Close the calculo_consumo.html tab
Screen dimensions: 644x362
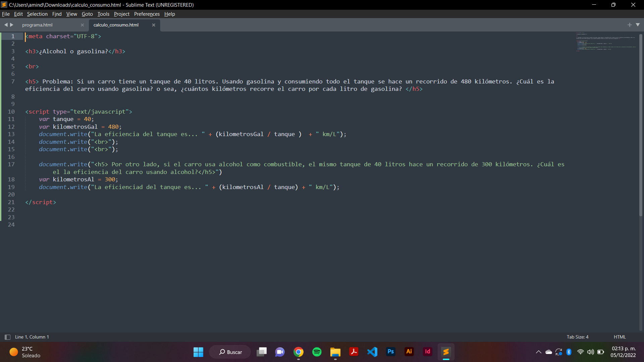pos(154,25)
